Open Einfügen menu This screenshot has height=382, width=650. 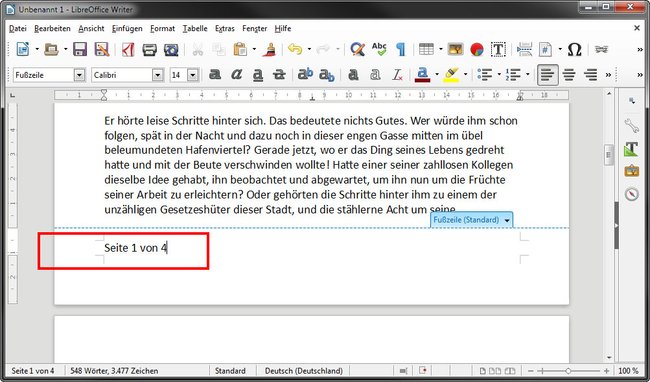(127, 29)
